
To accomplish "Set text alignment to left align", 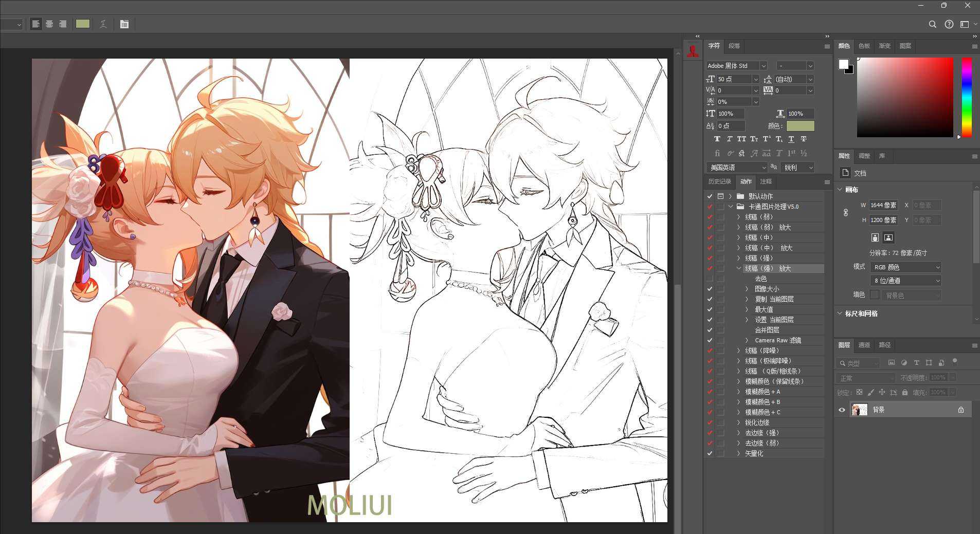I will tap(35, 24).
